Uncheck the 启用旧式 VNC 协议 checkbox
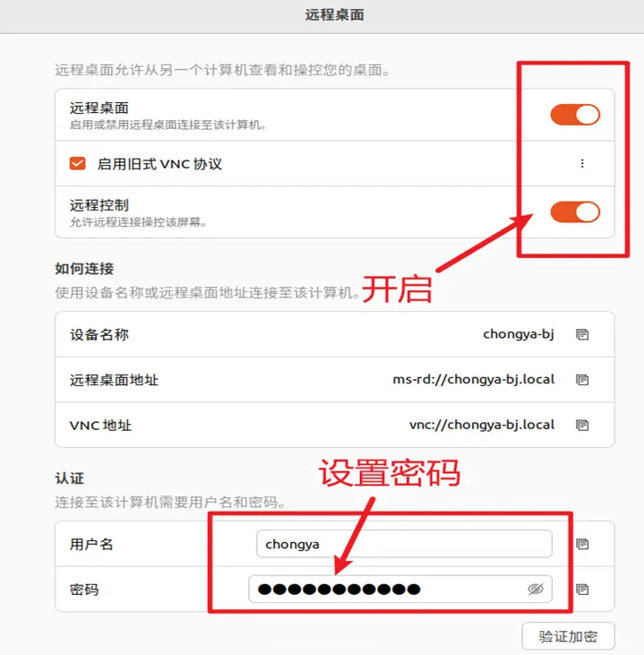Screen dimensions: 644x655 pyautogui.click(x=77, y=163)
